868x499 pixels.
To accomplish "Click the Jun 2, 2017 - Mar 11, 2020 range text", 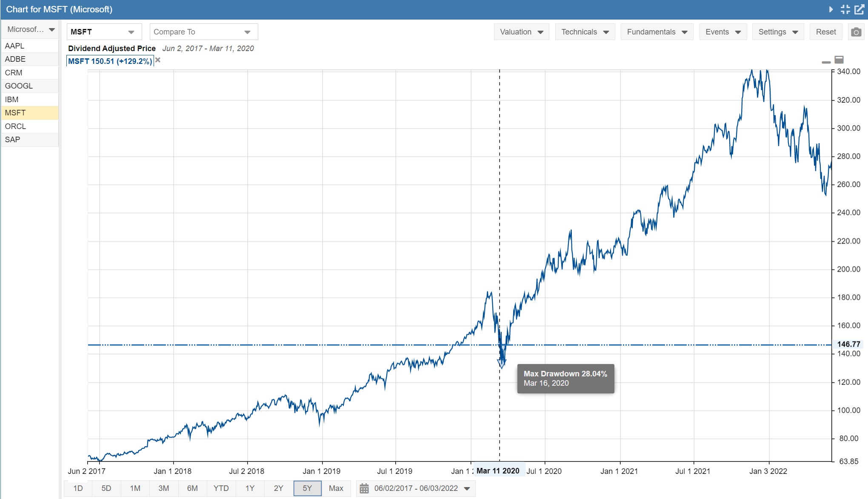I will click(x=208, y=49).
